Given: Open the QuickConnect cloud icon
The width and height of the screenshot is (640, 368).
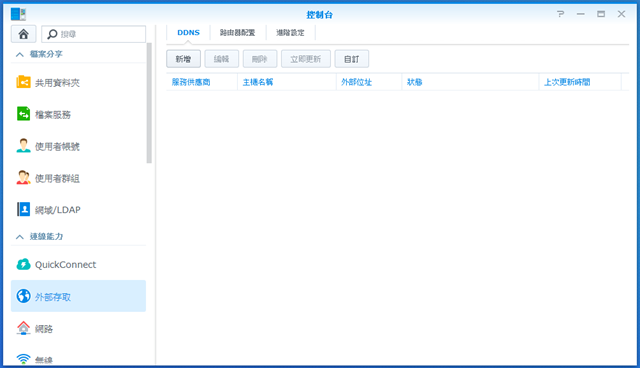Looking at the screenshot, I should tap(23, 264).
